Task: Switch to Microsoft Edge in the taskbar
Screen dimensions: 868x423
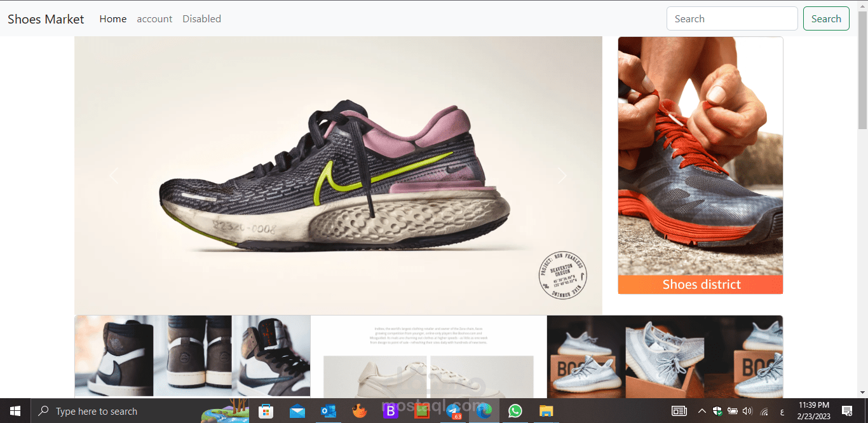Action: (x=484, y=411)
